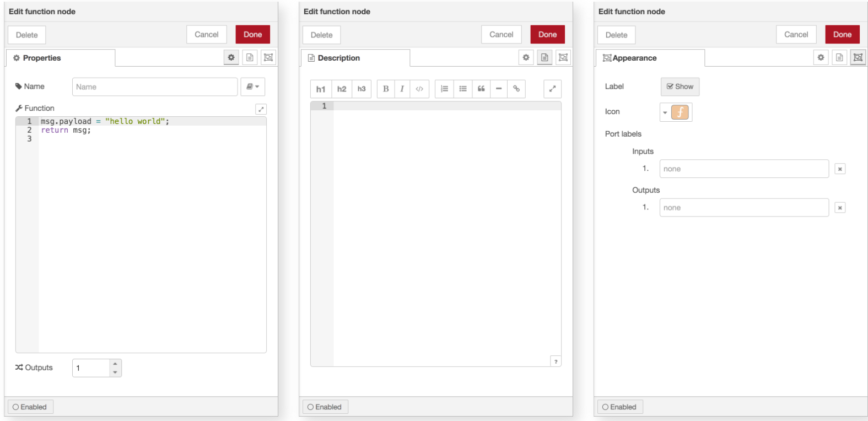Click properties gear icon in Properties panel
Viewport: 868px width, 421px height.
tap(231, 57)
